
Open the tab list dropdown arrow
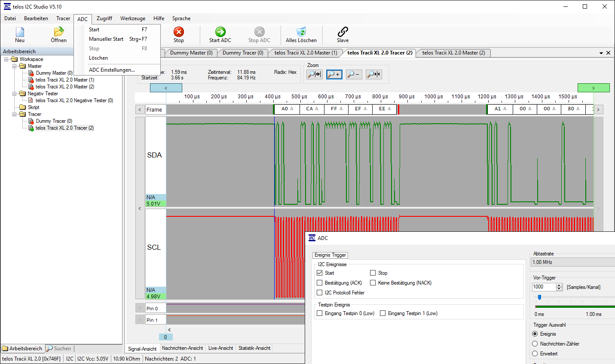601,53
